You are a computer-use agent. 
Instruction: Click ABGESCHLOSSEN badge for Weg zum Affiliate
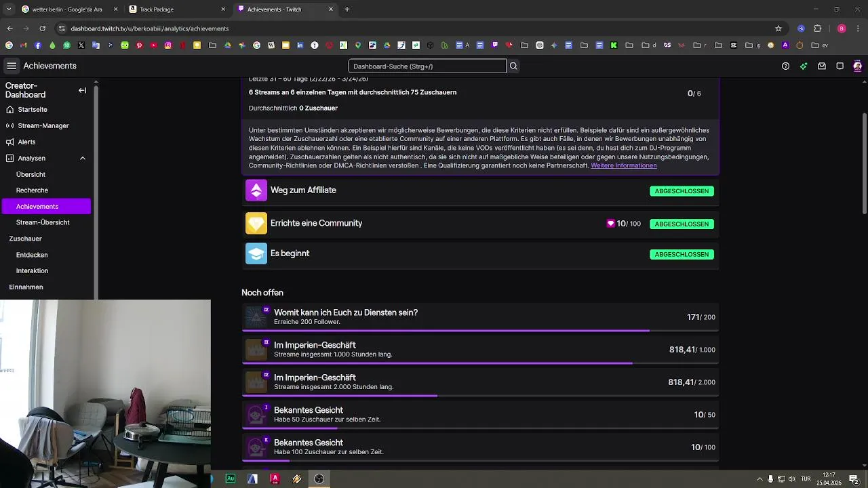pyautogui.click(x=682, y=191)
